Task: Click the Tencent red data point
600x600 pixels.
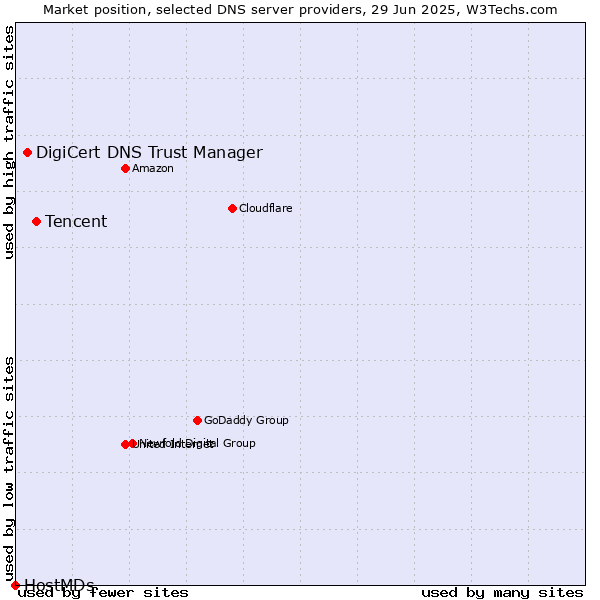Action: pyautogui.click(x=36, y=222)
